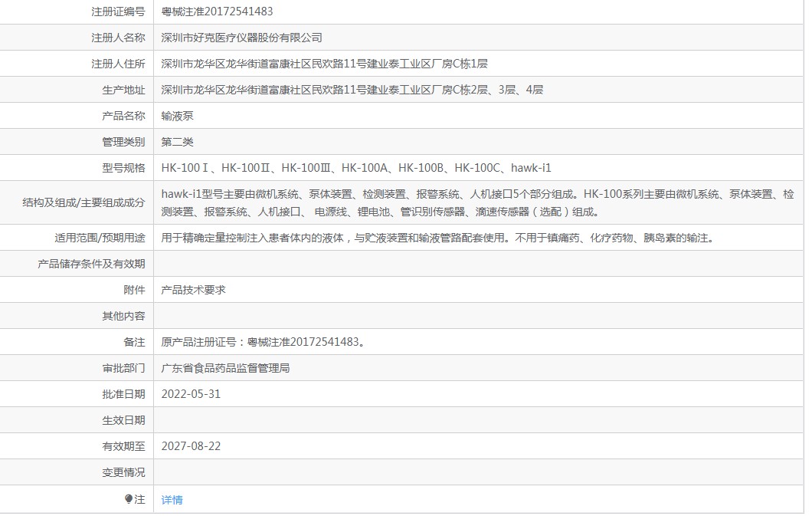Click the 生效日期 label
The width and height of the screenshot is (812, 516).
[x=123, y=420]
